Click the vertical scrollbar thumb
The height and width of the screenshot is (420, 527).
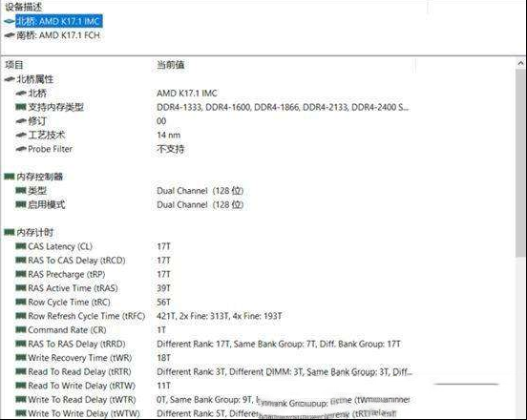(520, 163)
